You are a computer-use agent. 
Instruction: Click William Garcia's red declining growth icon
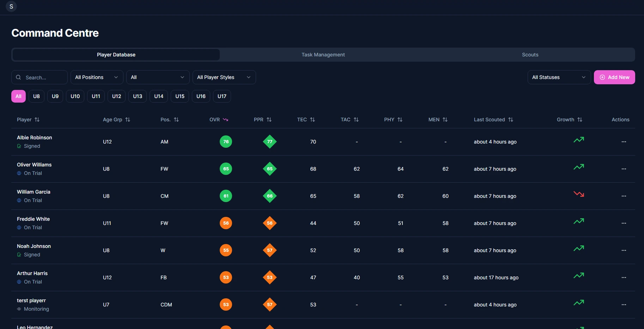point(578,194)
